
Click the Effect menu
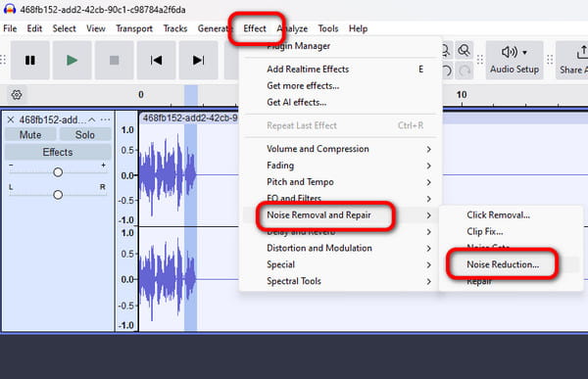(x=255, y=28)
